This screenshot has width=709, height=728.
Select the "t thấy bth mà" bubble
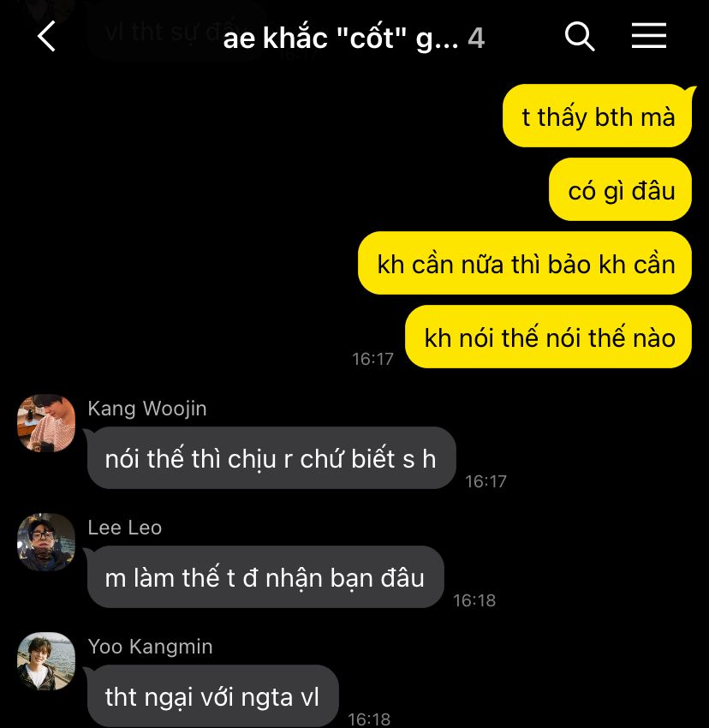(x=598, y=116)
